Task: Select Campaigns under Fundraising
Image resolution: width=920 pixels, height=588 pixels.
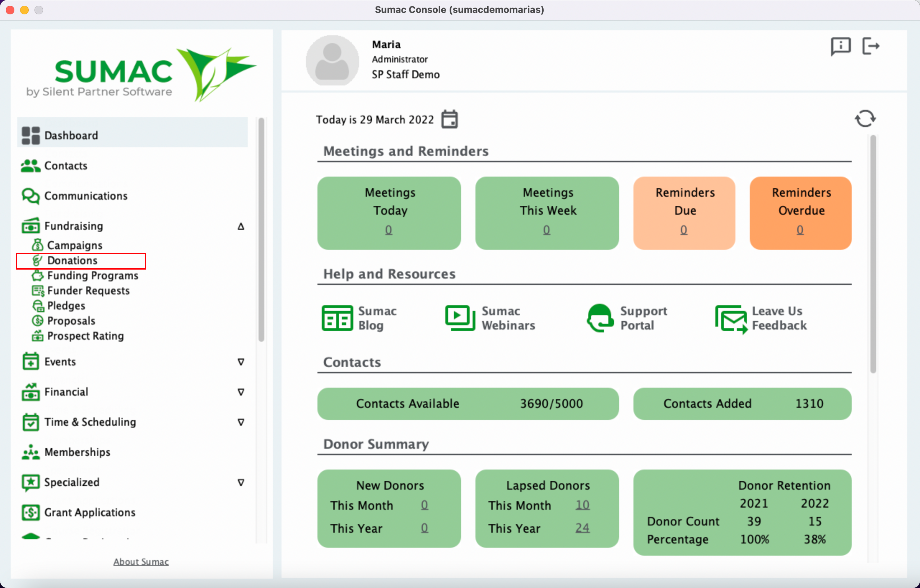Action: coord(75,245)
